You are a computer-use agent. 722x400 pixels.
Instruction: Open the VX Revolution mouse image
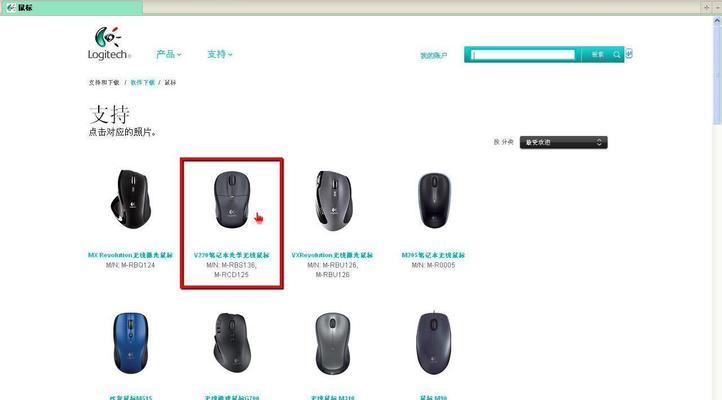click(333, 200)
